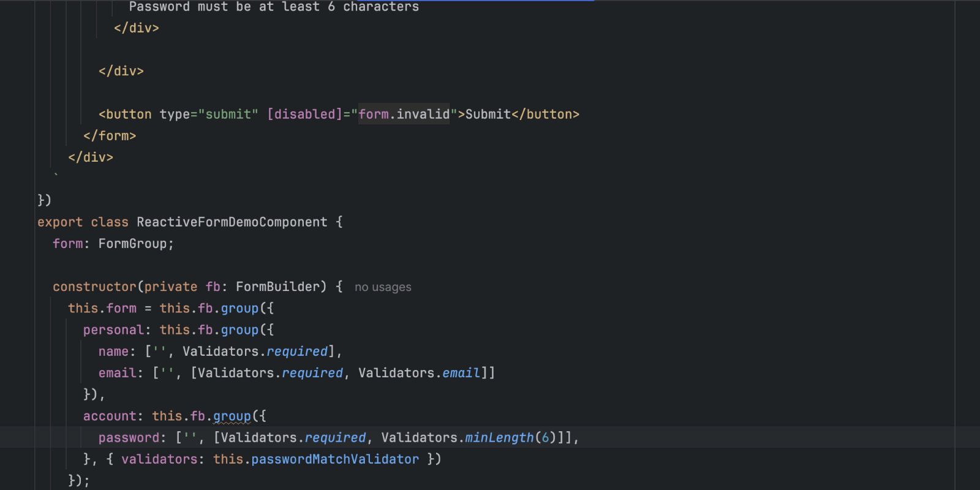
Task: Click the "submit" type attribute value
Action: point(228,115)
